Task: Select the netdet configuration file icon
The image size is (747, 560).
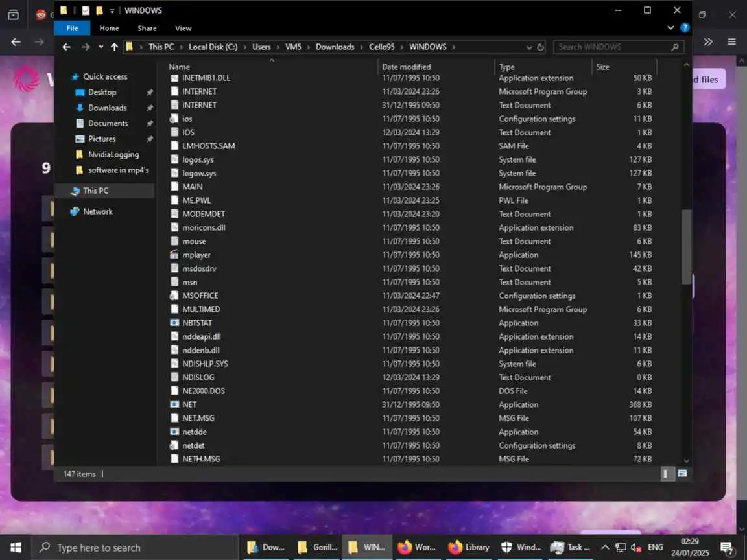Action: point(174,446)
